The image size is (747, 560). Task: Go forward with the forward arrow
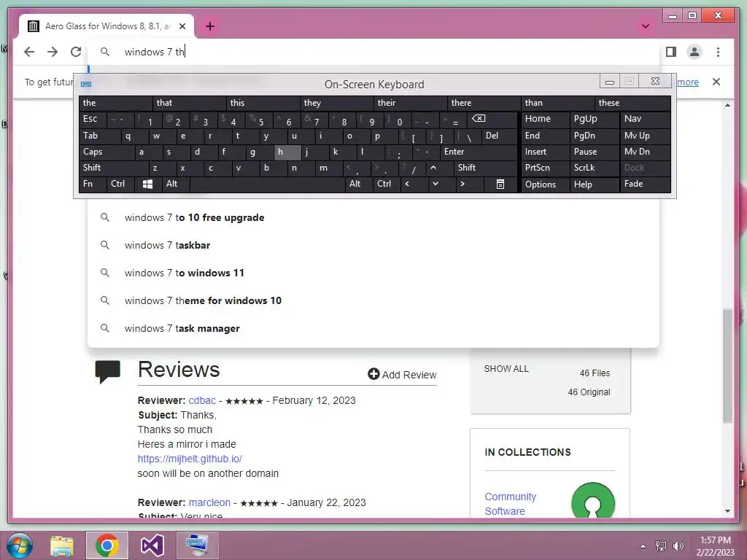pyautogui.click(x=53, y=52)
